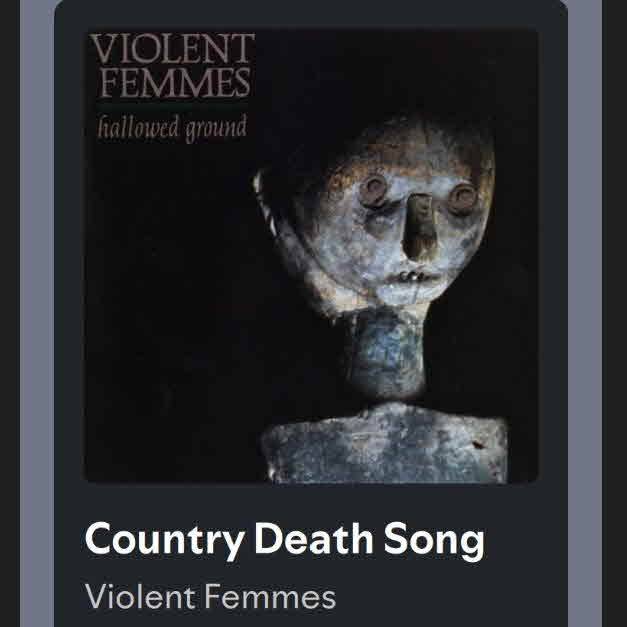Open the Hallowed Ground album cover artwork
Viewport: 627px width, 627px height.
tap(311, 255)
